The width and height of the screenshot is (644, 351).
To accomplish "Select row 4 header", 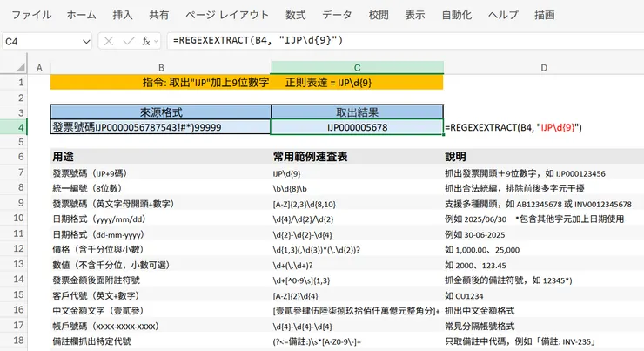I will (x=21, y=127).
